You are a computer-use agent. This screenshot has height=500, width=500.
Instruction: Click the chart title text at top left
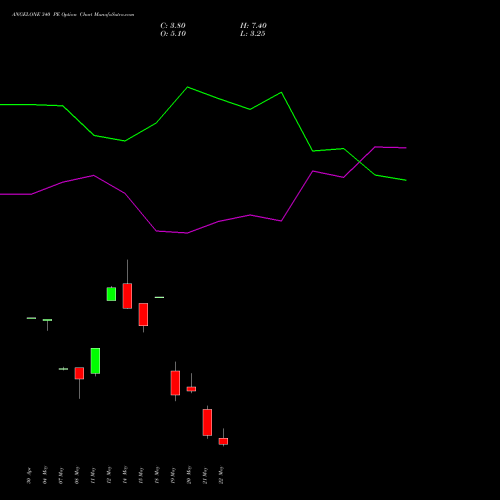coord(73,15)
